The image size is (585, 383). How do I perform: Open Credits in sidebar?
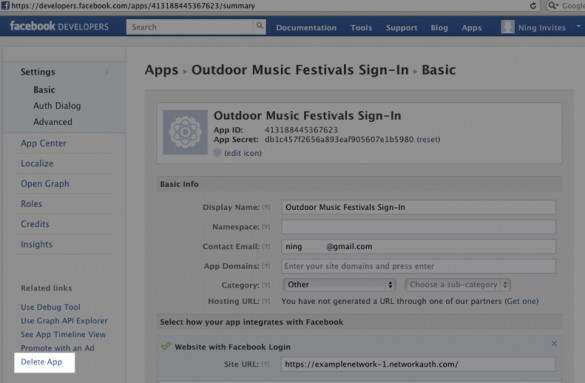pos(35,224)
